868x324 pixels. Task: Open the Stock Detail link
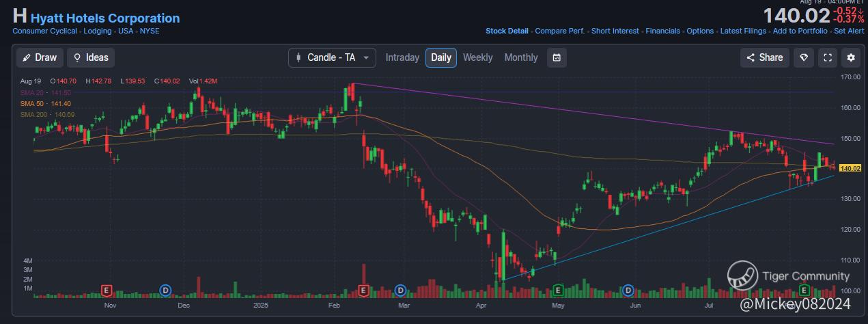point(507,31)
